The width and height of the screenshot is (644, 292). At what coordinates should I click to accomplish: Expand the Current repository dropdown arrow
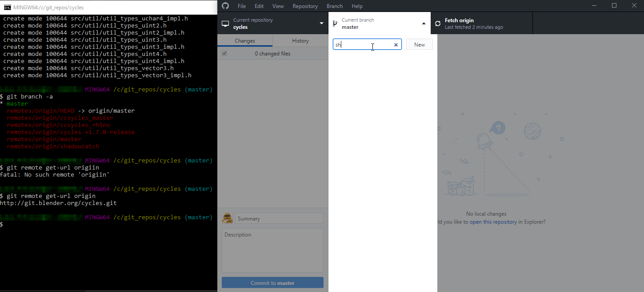point(322,24)
